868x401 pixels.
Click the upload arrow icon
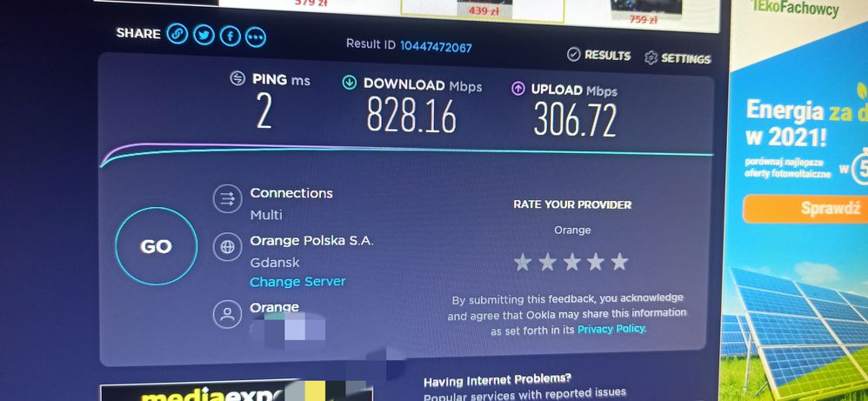coord(518,89)
